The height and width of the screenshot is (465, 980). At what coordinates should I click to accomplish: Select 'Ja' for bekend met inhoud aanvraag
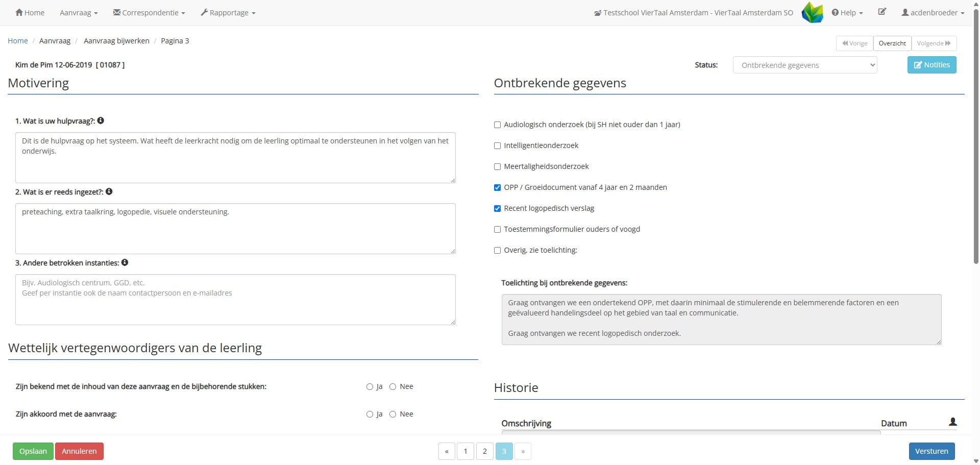point(370,387)
